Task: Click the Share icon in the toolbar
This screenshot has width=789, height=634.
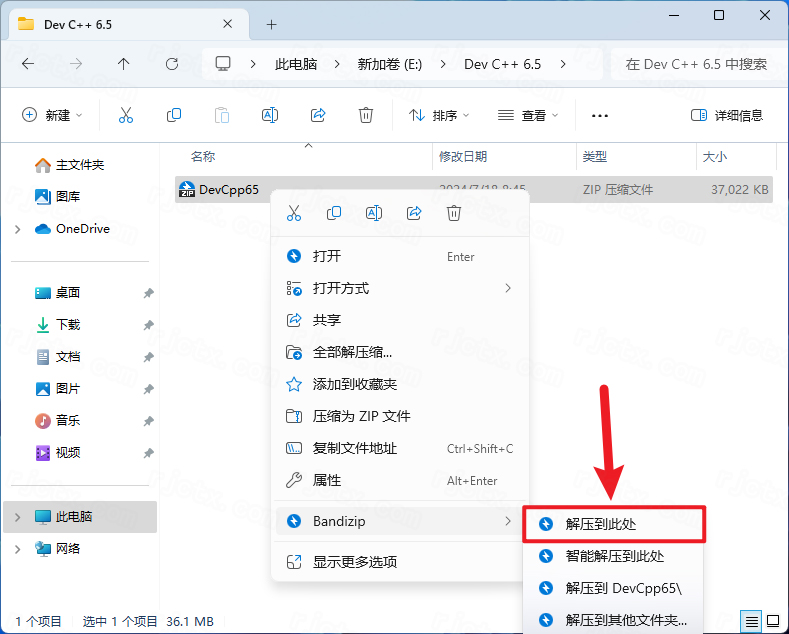Action: 318,115
